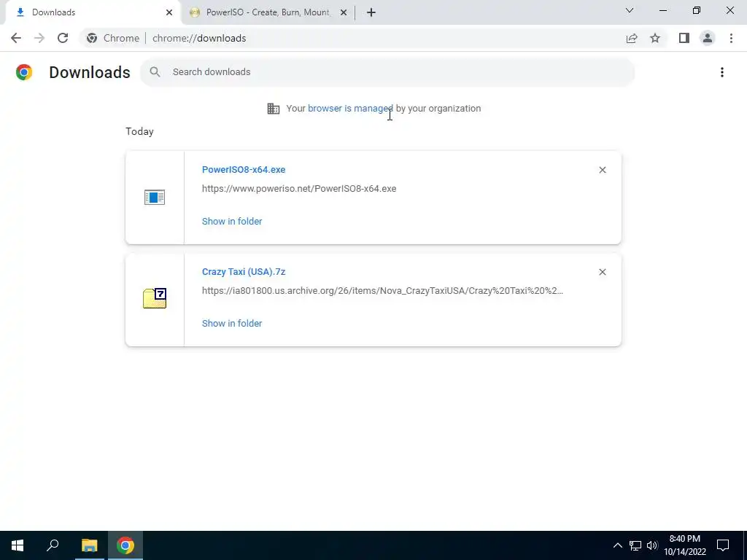Click the search magnifier icon in Downloads
Screen dimensions: 747x560
pos(155,72)
